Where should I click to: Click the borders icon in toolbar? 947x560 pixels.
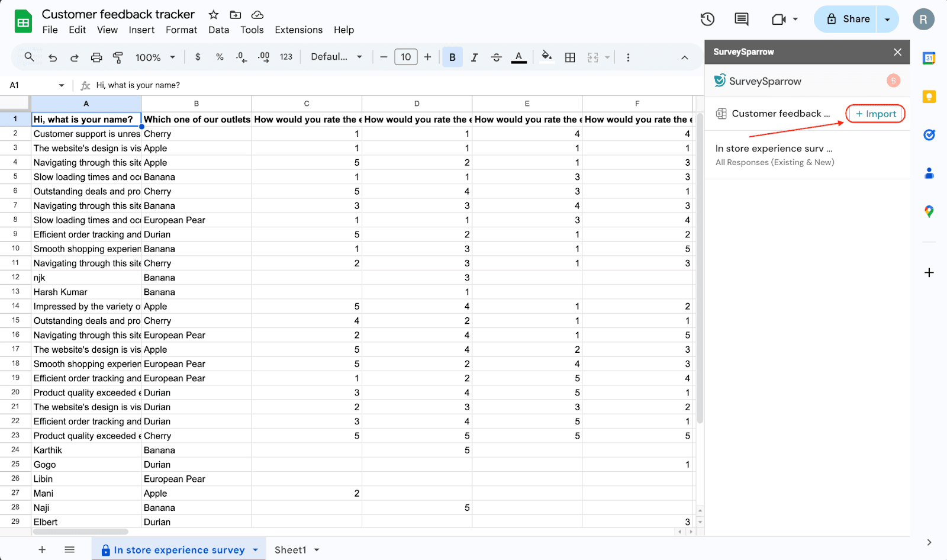[x=570, y=57]
